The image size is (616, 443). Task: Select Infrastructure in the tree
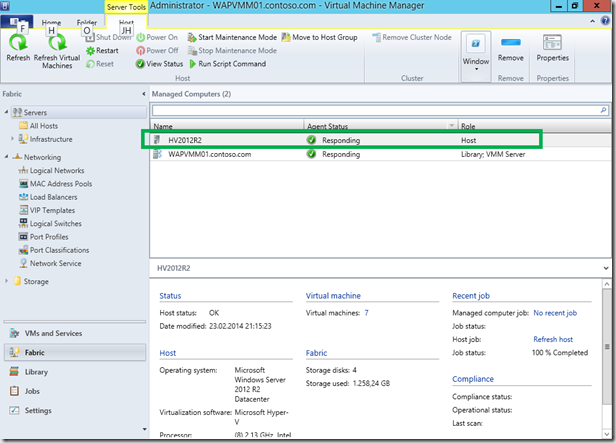pyautogui.click(x=46, y=139)
